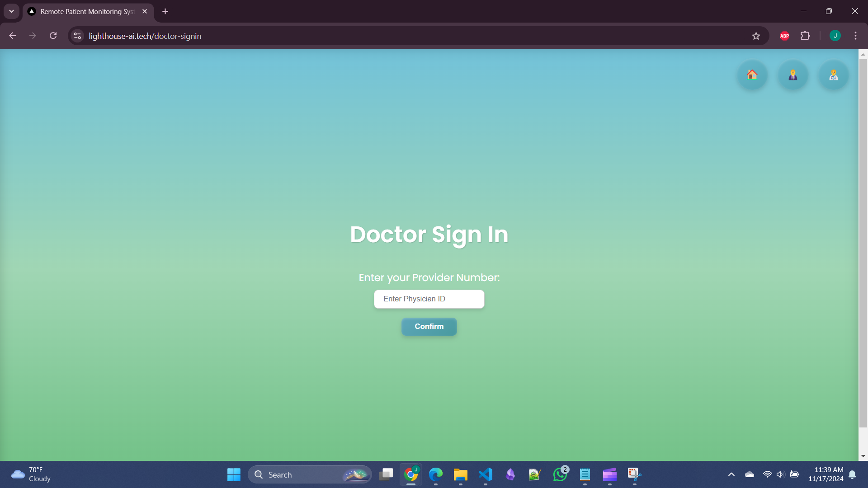Click the home icon button

pyautogui.click(x=752, y=75)
